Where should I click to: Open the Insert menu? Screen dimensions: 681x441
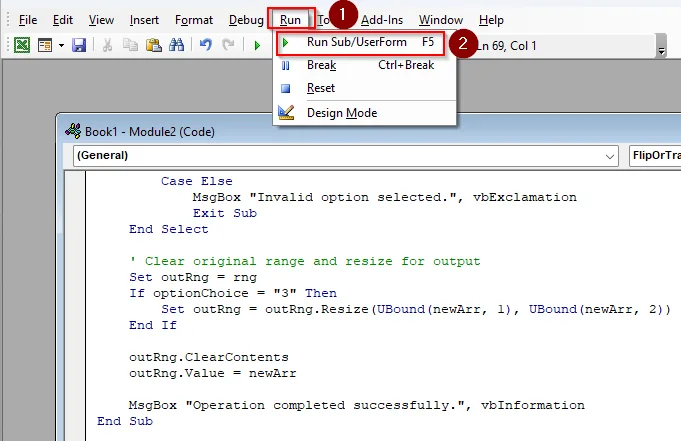[144, 20]
